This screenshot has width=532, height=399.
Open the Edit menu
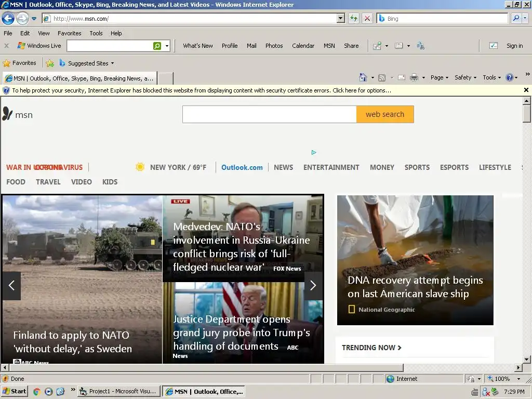point(25,33)
